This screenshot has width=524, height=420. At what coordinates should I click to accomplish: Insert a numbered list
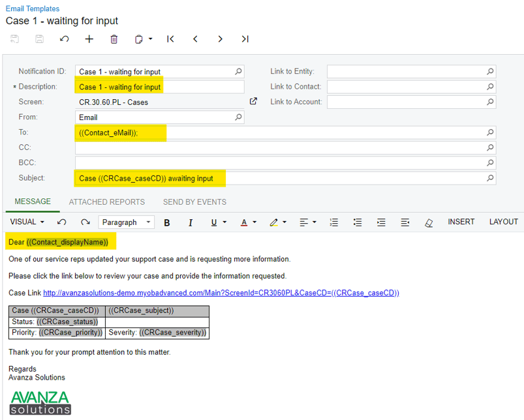334,222
